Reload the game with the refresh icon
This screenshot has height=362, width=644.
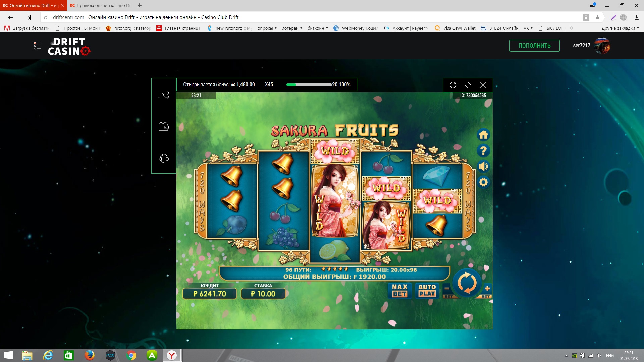coord(453,85)
